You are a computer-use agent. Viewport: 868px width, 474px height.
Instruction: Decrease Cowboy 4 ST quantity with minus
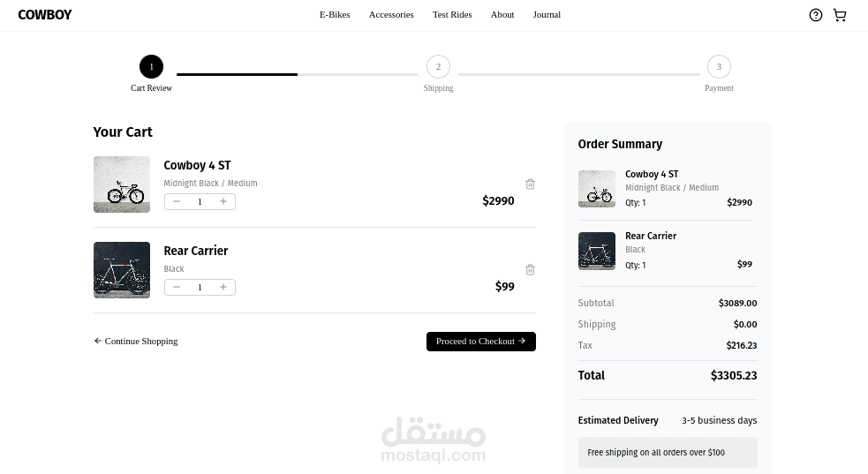[x=177, y=201]
